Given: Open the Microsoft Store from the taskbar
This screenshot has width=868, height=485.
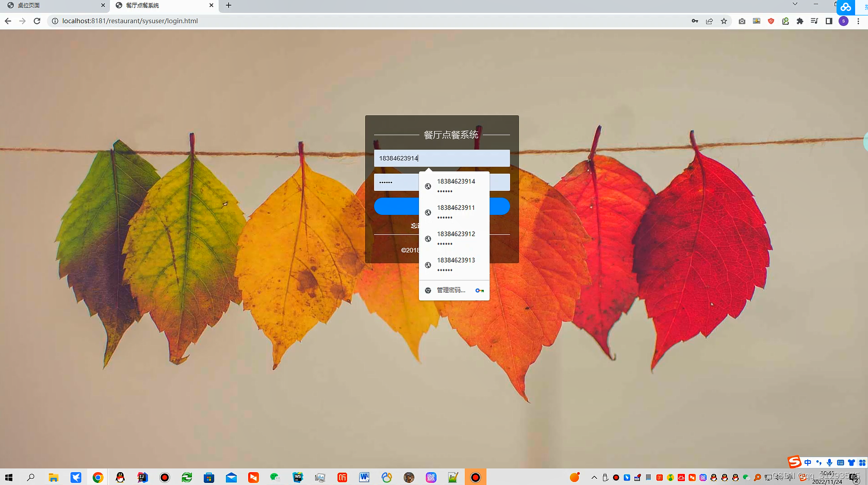Looking at the screenshot, I should point(209,477).
